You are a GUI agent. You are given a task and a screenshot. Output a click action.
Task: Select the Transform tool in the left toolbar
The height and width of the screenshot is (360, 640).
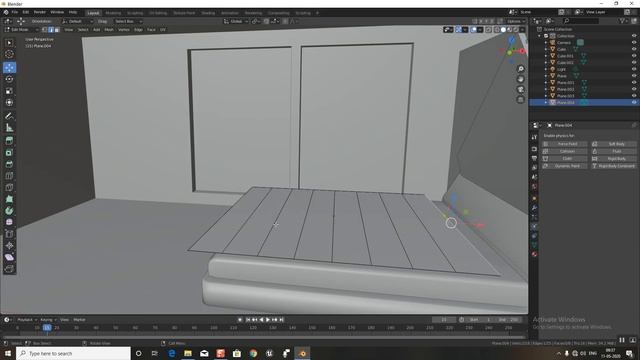click(9, 102)
